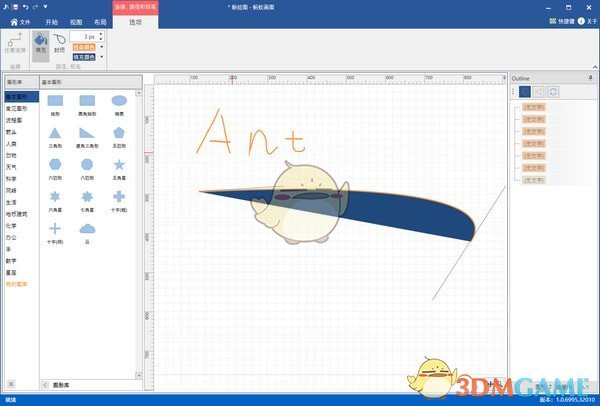Pick the cloud shape

pos(87,229)
